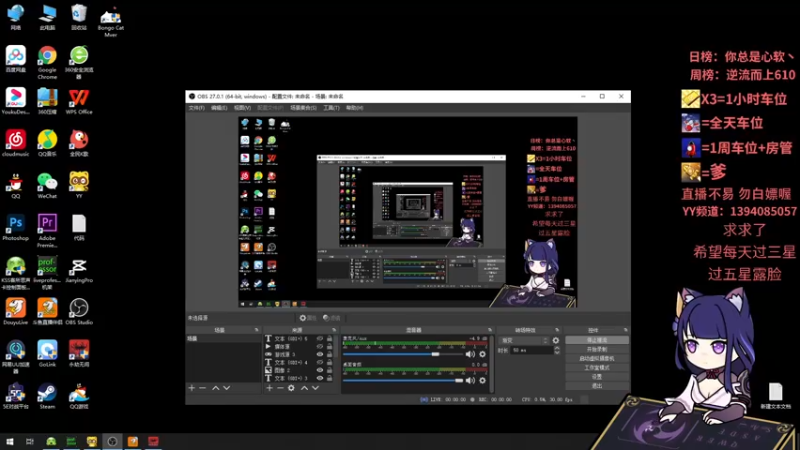This screenshot has width=800, height=450.
Task: Open cloudmusic desktop shortcut
Action: click(x=15, y=143)
